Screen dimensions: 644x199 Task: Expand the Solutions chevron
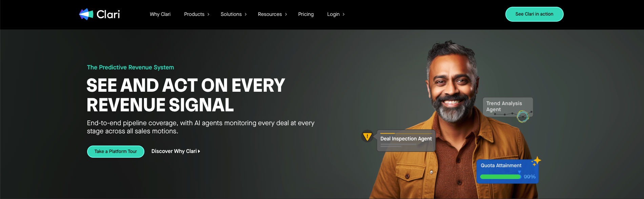(246, 14)
